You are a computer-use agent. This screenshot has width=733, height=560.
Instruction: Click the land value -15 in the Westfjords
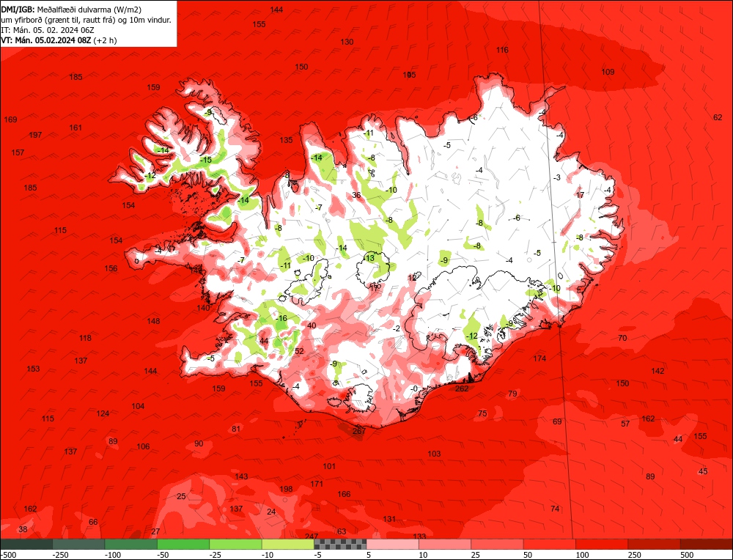205,160
